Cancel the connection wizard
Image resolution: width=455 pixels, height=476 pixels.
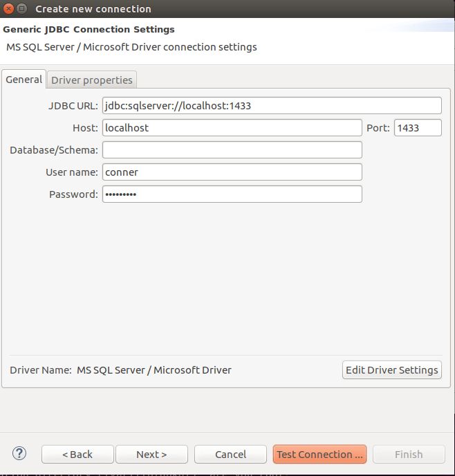[x=230, y=455]
